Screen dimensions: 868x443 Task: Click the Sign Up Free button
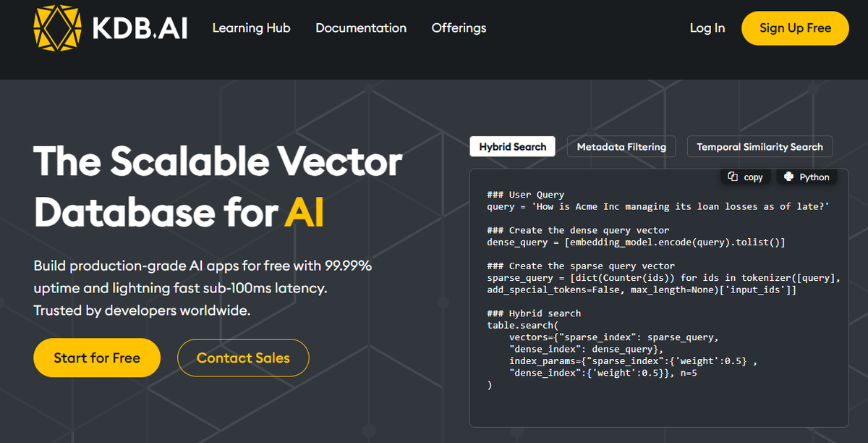794,28
